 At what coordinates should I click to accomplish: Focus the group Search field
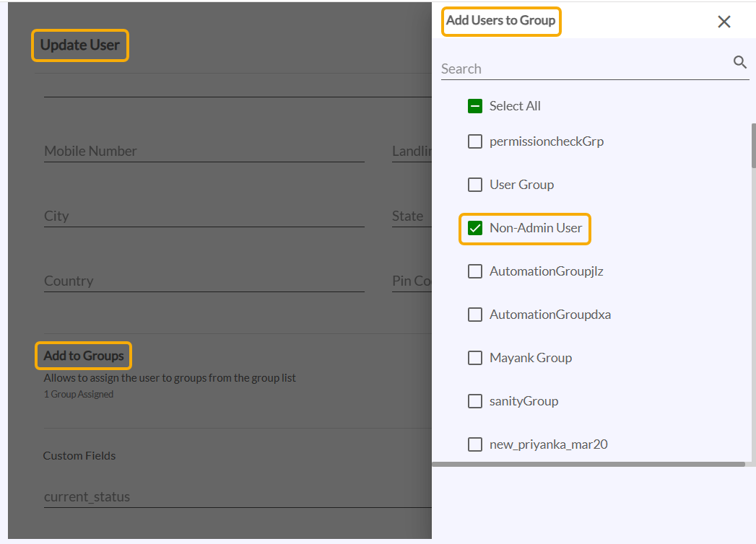(585, 69)
